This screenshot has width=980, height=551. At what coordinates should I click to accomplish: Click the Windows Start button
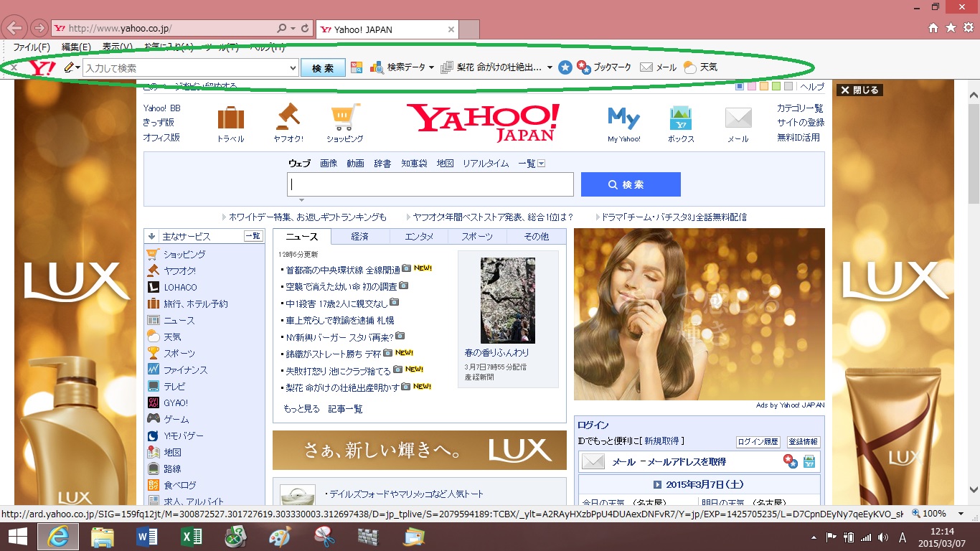pos(17,537)
